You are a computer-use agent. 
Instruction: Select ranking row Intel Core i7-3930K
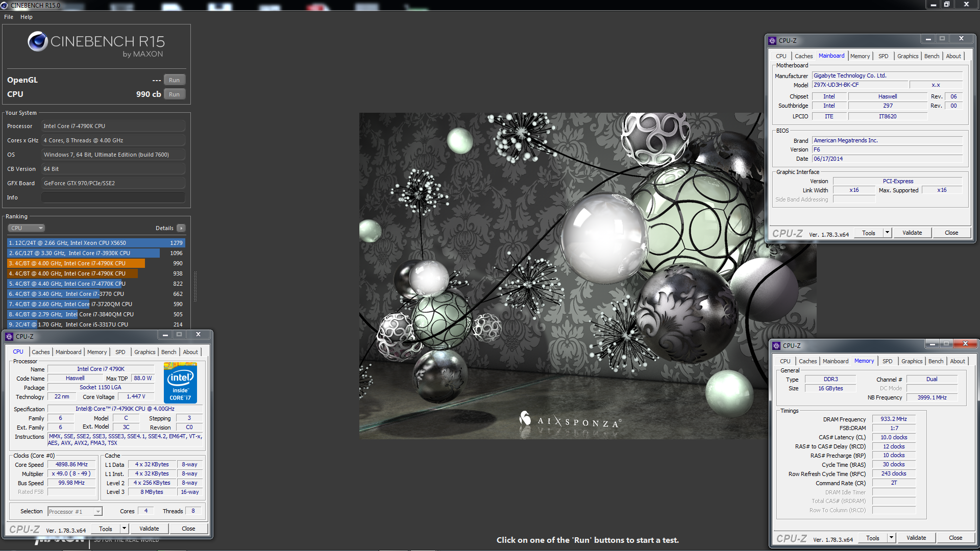[x=96, y=253]
